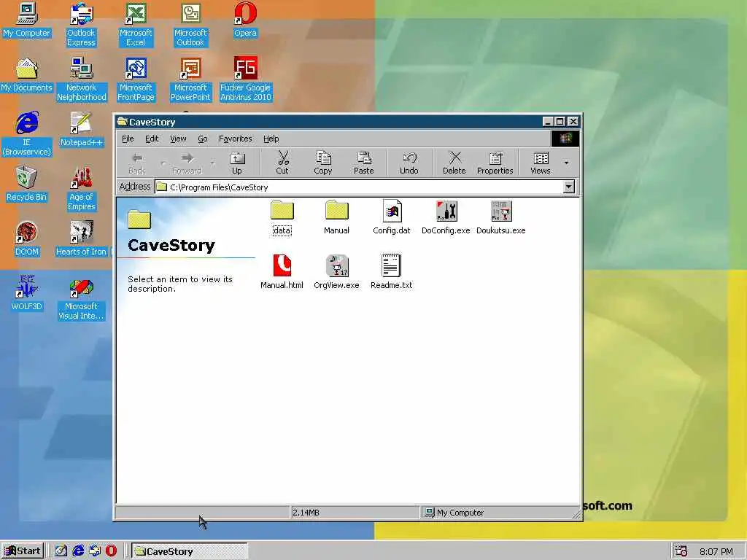Select Opera desktop shortcut

245,20
